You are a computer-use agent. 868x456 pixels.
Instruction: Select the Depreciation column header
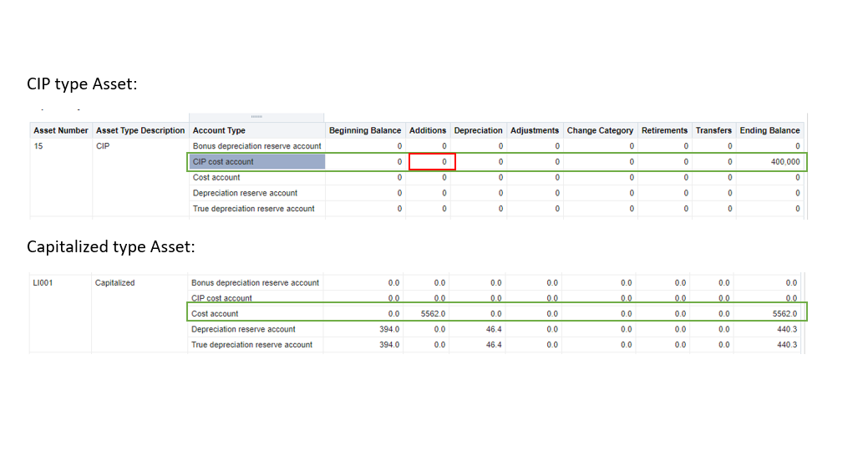(x=479, y=130)
